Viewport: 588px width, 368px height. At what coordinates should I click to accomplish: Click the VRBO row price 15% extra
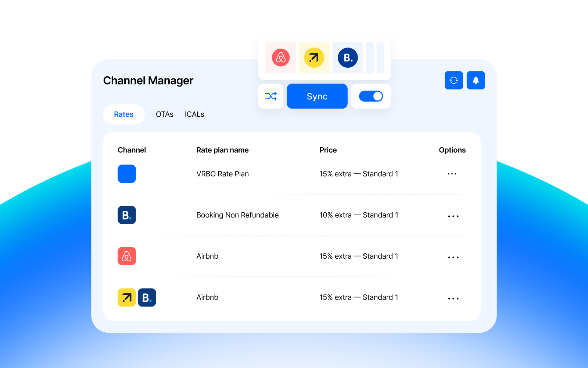[359, 174]
